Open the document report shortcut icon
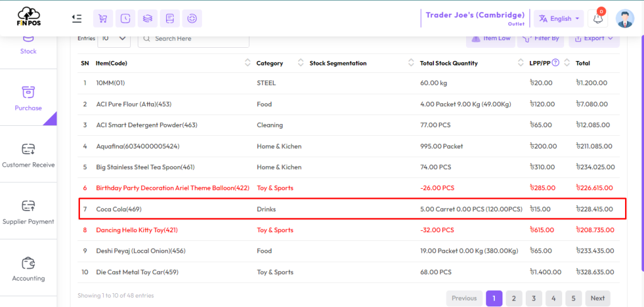Screen dimensions: 644x307 pyautogui.click(x=170, y=18)
